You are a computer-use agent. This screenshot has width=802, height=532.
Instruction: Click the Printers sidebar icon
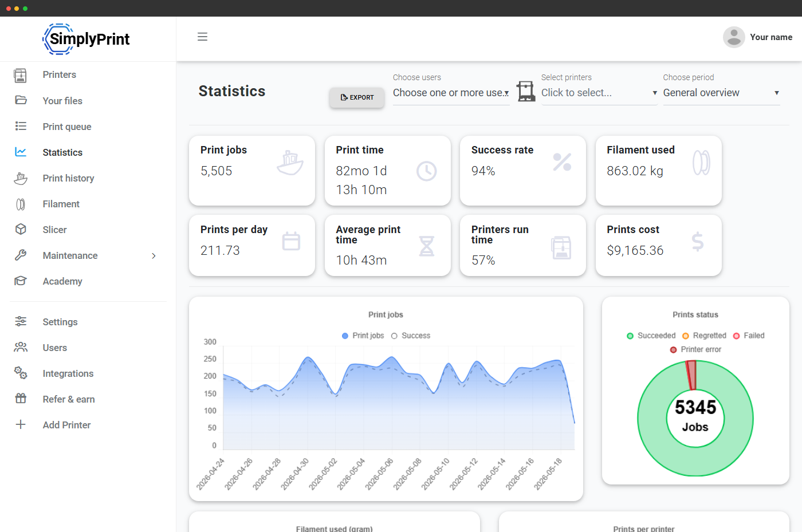(21, 75)
